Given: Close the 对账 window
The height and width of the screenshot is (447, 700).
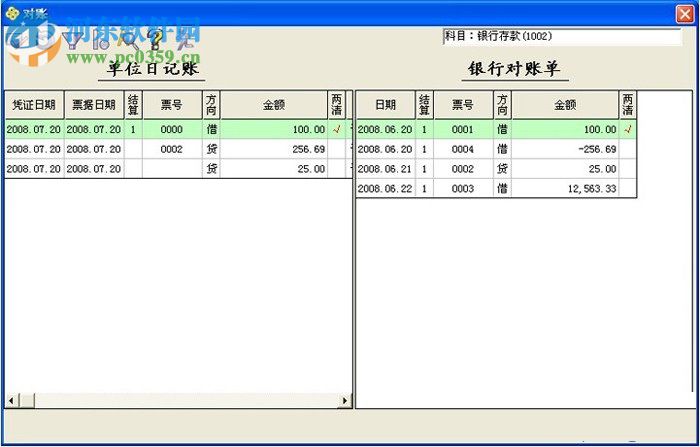Looking at the screenshot, I should click(x=685, y=14).
